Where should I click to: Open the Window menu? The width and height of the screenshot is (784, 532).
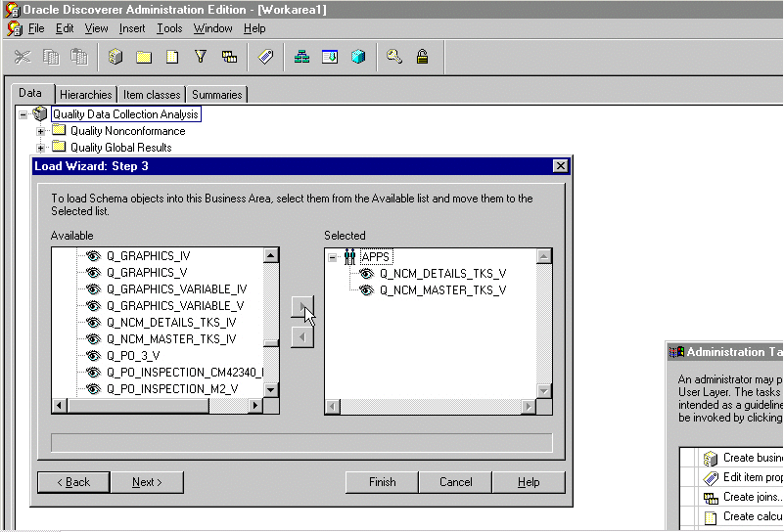213,28
